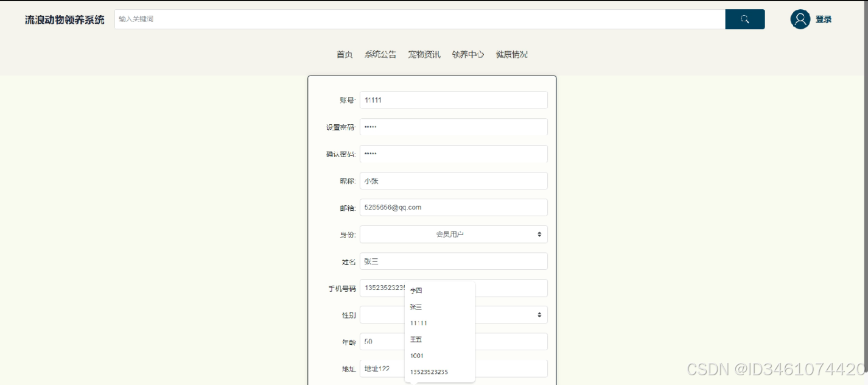Click the 昵称 field containing 小张

tap(453, 181)
